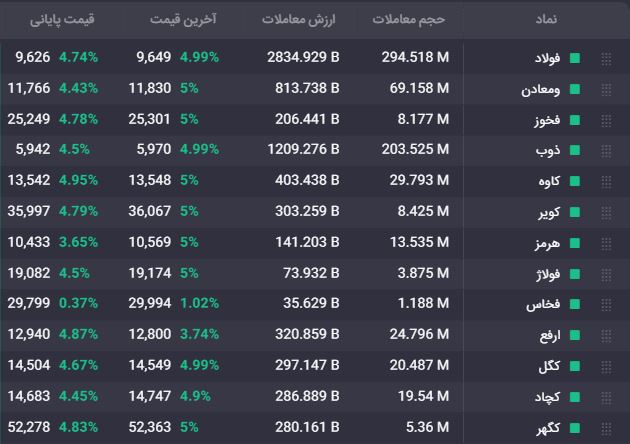This screenshot has height=444, width=630.
Task: Select the ارفع symbol name
Action: click(550, 335)
